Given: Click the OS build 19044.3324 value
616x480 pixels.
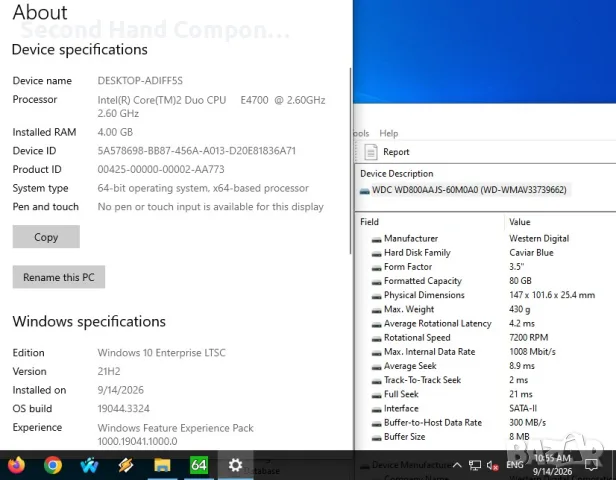Looking at the screenshot, I should pyautogui.click(x=124, y=409).
